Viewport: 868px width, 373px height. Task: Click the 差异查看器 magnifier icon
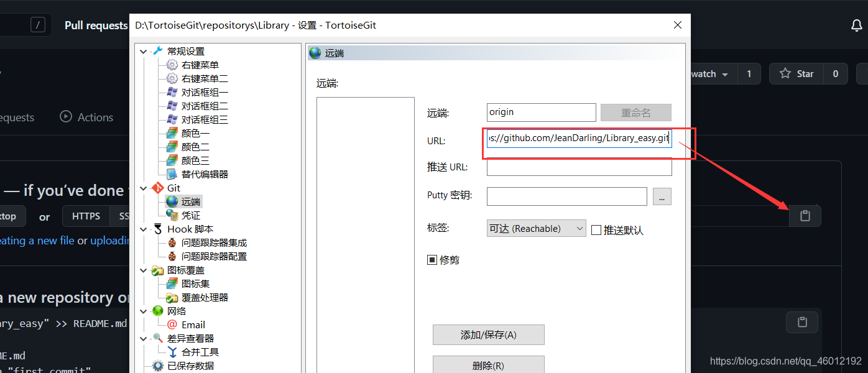pos(158,338)
